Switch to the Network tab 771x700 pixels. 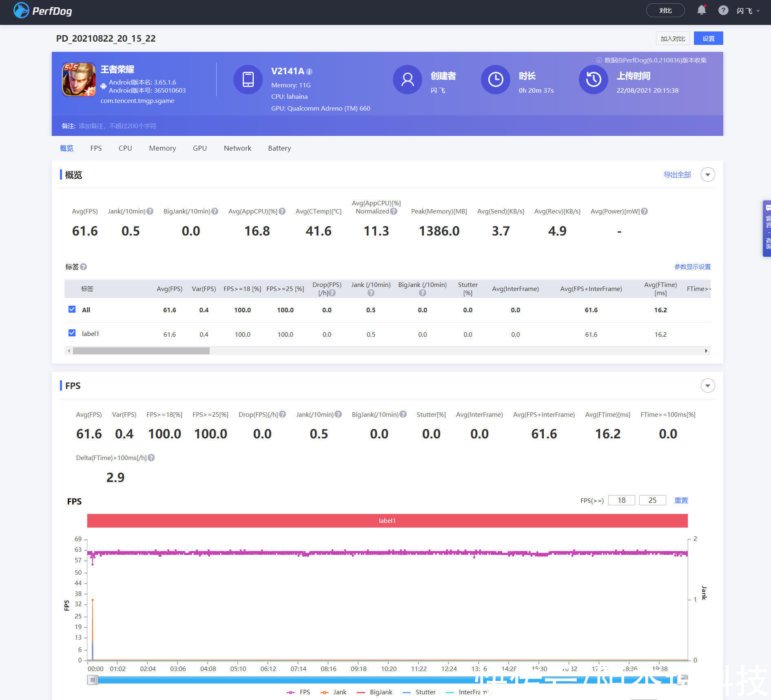pyautogui.click(x=237, y=148)
